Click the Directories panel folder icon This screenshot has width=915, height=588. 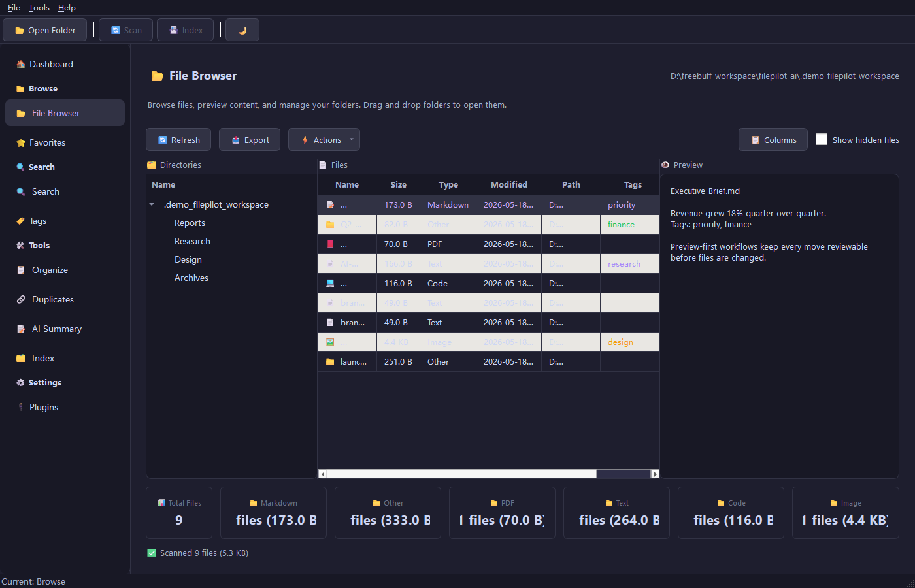[x=152, y=165]
